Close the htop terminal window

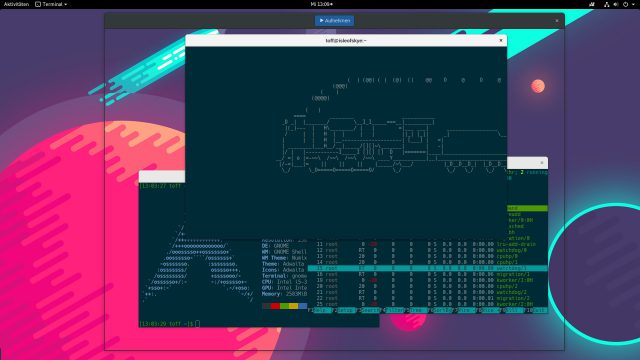pyautogui.click(x=542, y=163)
